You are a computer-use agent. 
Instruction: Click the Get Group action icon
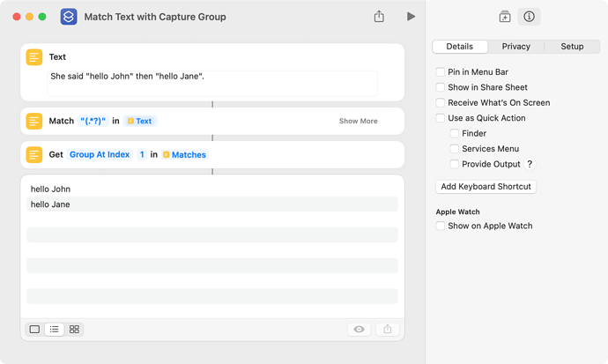point(34,154)
